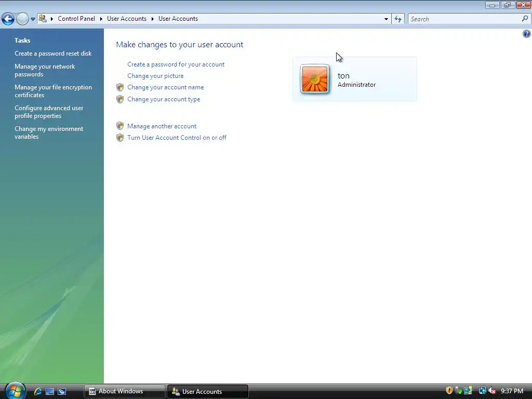Click shield icon beside Turn User Account Control
The height and width of the screenshot is (399, 532).
(x=120, y=137)
